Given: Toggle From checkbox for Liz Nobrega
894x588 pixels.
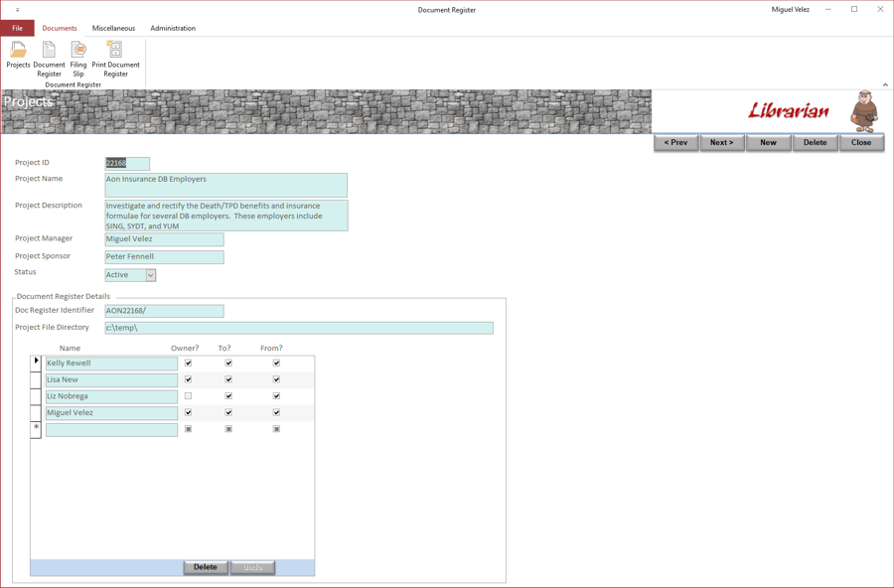Looking at the screenshot, I should click(276, 395).
